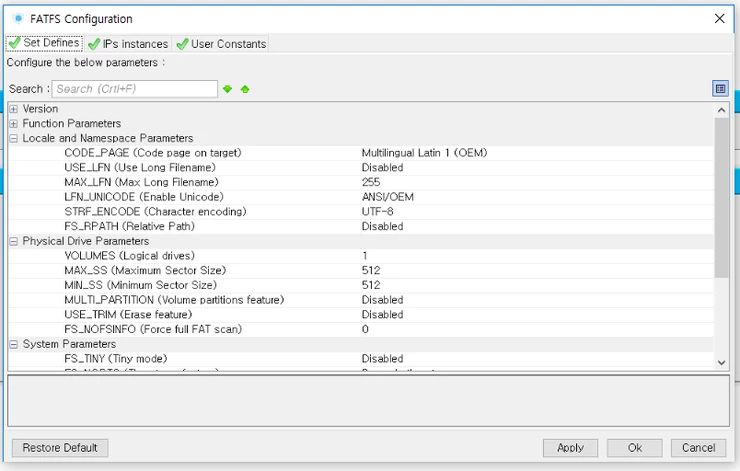Select the FS_NOFSINFO value 0

point(365,329)
